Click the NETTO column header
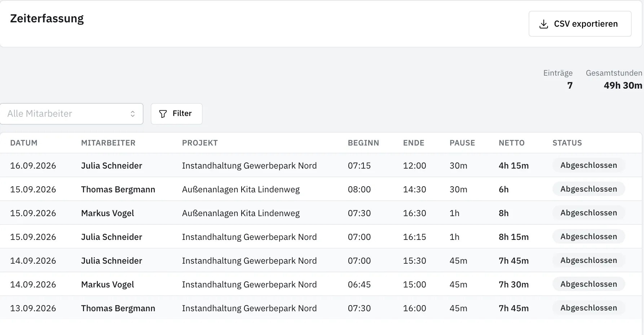The image size is (644, 335). pos(512,143)
